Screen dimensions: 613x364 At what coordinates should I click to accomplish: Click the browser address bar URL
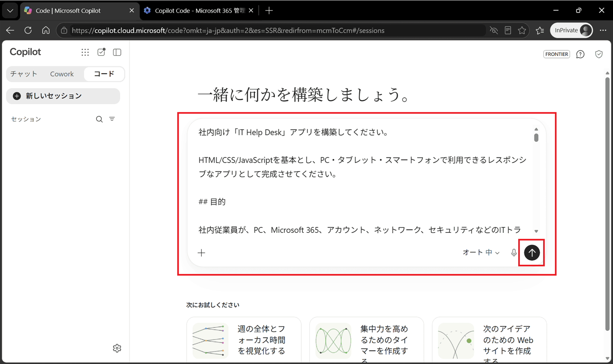pyautogui.click(x=228, y=30)
